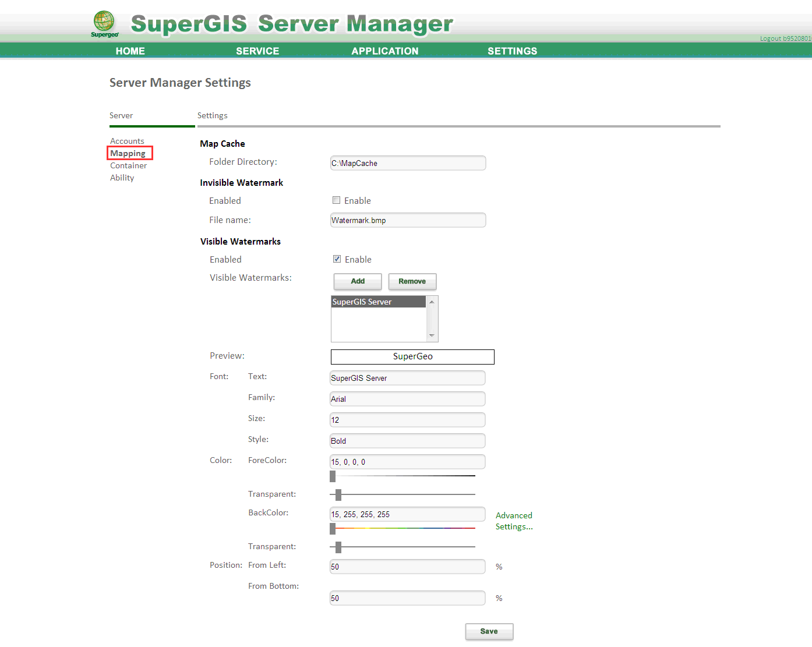Screen dimensions: 812x647
Task: Click the BackColor rainbow slider handle
Action: click(x=333, y=529)
